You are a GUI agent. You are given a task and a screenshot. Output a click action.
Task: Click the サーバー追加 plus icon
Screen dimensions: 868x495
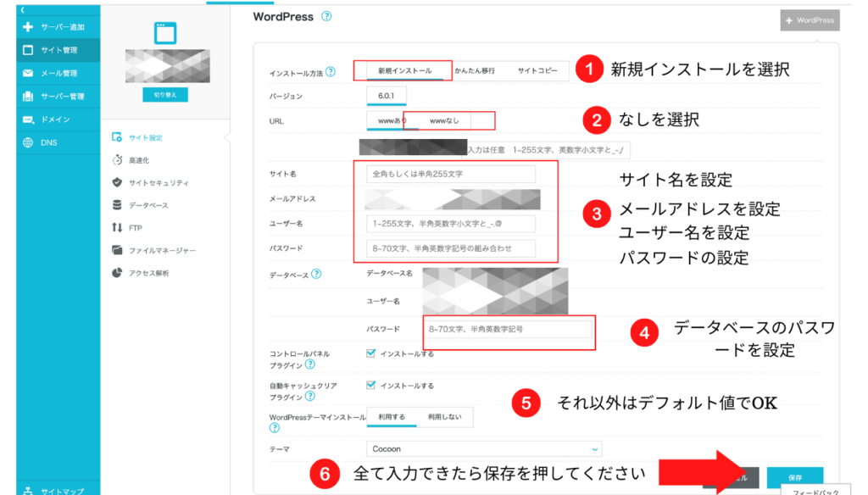28,27
